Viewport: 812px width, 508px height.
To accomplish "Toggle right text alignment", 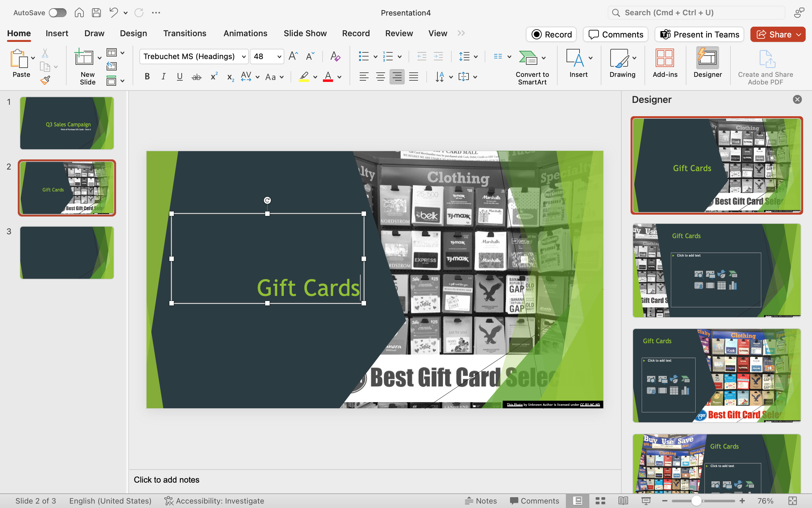I will click(397, 77).
